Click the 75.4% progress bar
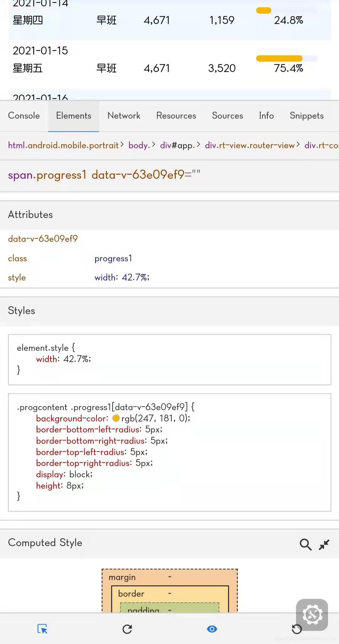The width and height of the screenshot is (339, 644). click(287, 58)
